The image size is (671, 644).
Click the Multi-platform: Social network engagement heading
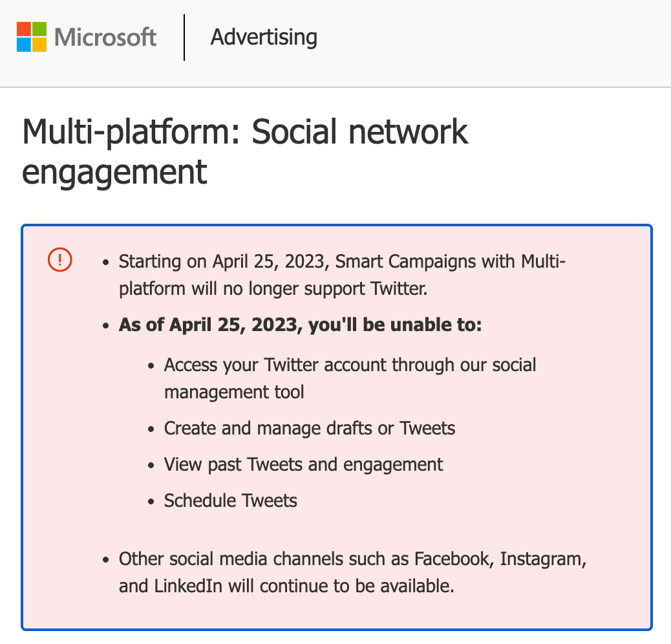coord(245,151)
